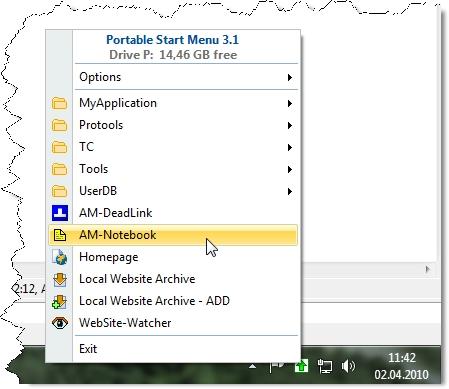Click the Action Center flag tray icon
This screenshot has height=389, width=449.
coord(276,367)
